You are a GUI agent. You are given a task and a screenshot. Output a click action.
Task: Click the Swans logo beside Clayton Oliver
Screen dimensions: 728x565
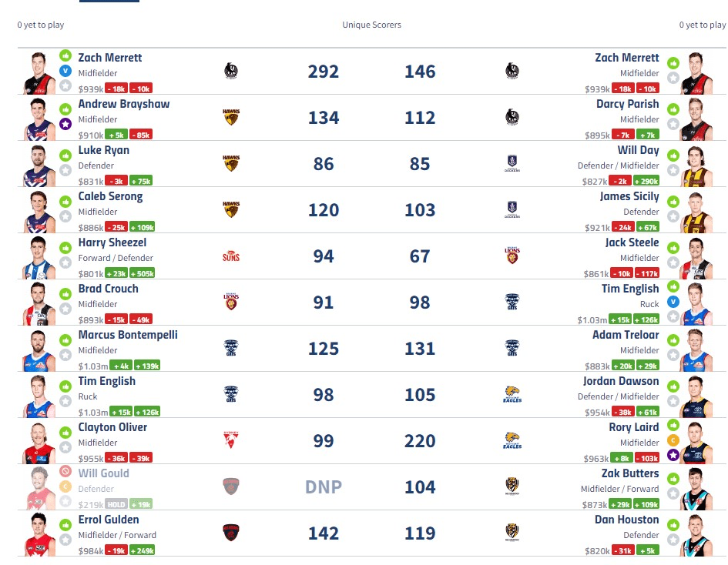(x=230, y=440)
